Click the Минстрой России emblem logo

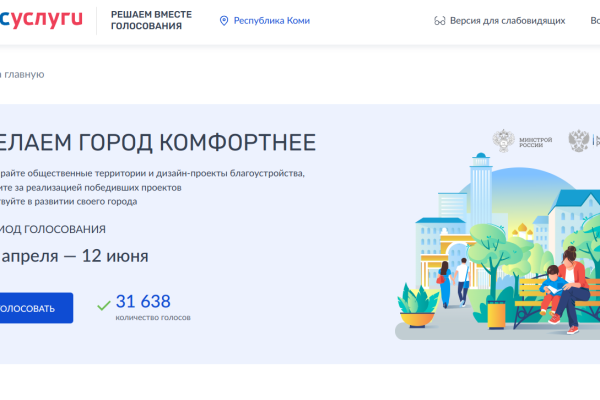[507, 140]
